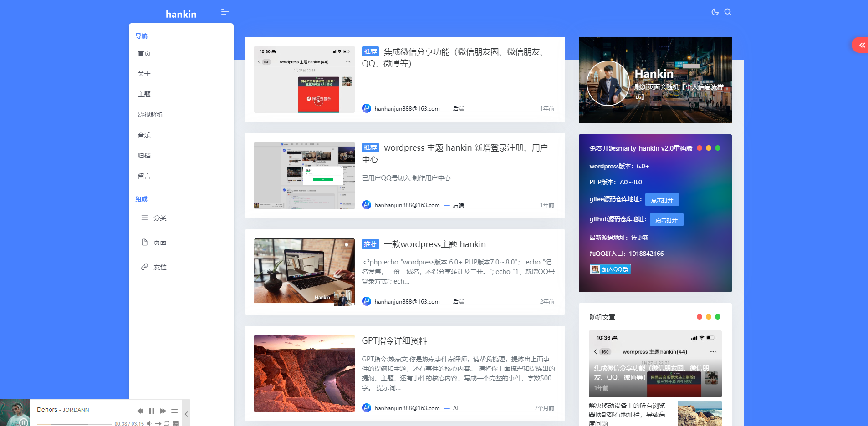
Task: Click the yellow dot on the 免费开源 card
Action: 709,148
